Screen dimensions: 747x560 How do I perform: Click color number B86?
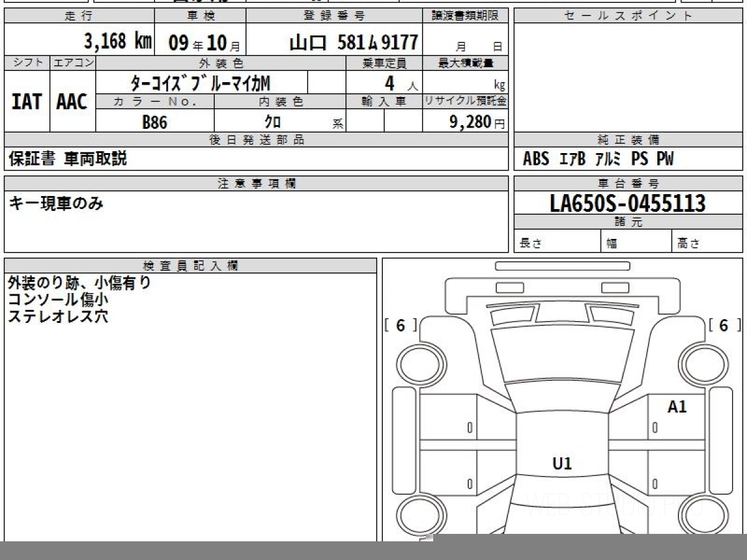click(154, 122)
